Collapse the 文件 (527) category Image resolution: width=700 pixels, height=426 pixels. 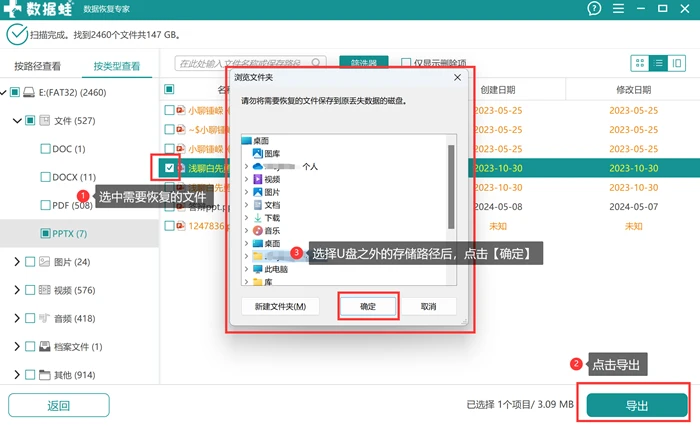point(17,121)
